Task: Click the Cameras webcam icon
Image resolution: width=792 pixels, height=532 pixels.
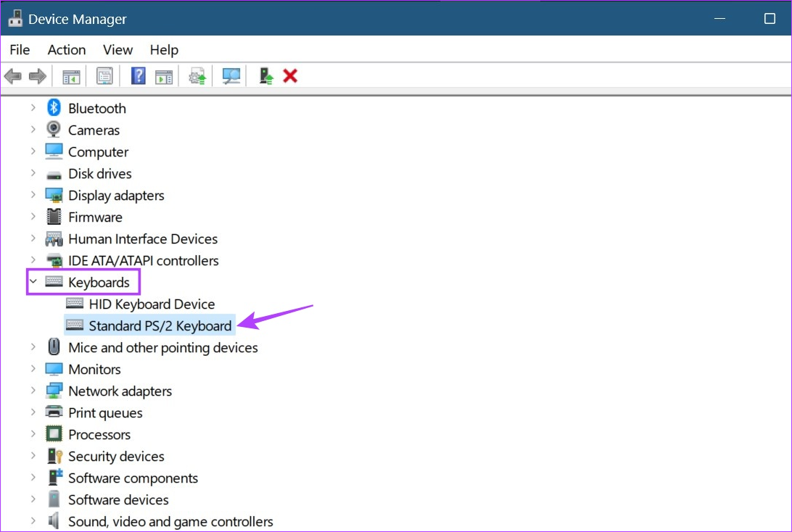Action: coord(54,129)
